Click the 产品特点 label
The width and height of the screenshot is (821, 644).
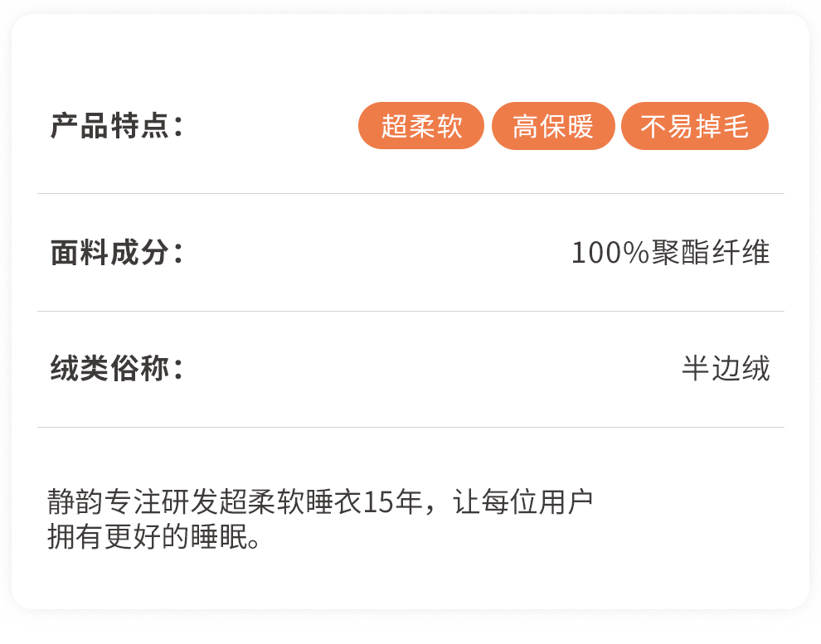pyautogui.click(x=116, y=127)
